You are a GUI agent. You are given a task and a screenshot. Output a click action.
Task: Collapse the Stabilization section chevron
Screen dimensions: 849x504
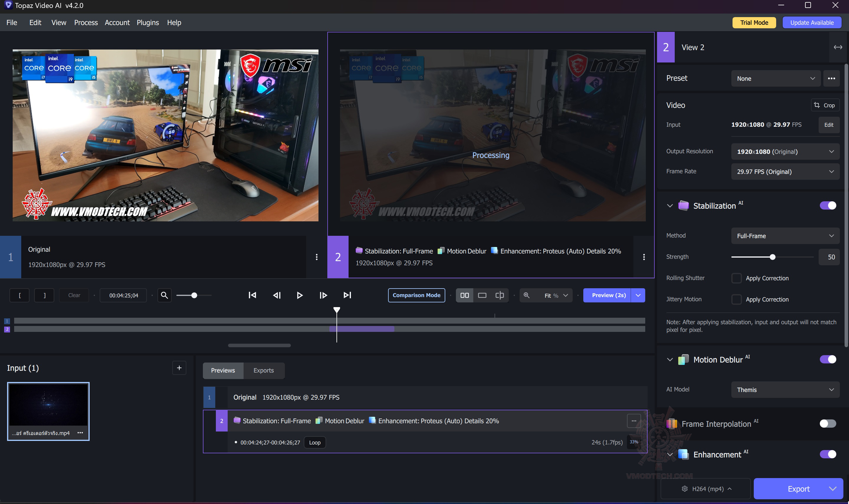670,206
